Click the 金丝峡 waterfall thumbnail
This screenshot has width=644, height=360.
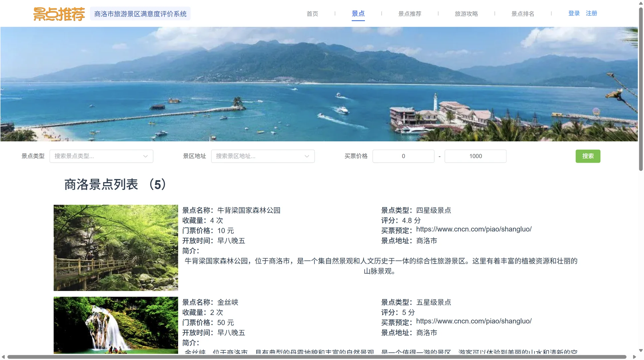(116, 325)
